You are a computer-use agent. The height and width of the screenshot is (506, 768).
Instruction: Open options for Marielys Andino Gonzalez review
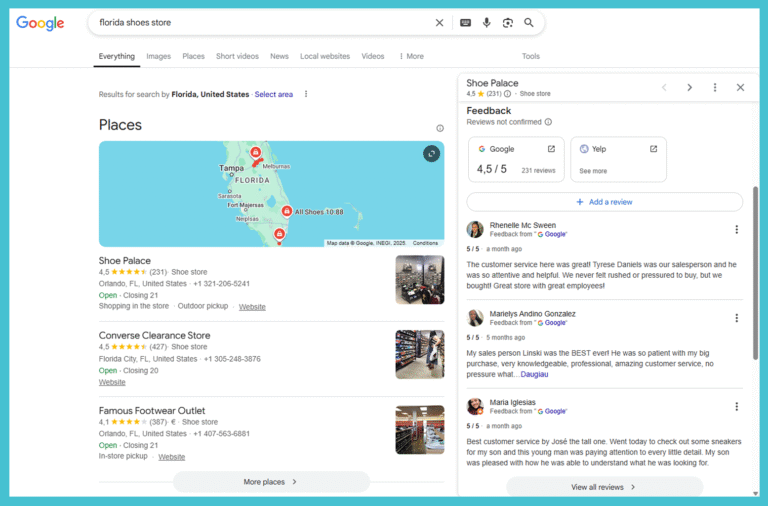(736, 318)
